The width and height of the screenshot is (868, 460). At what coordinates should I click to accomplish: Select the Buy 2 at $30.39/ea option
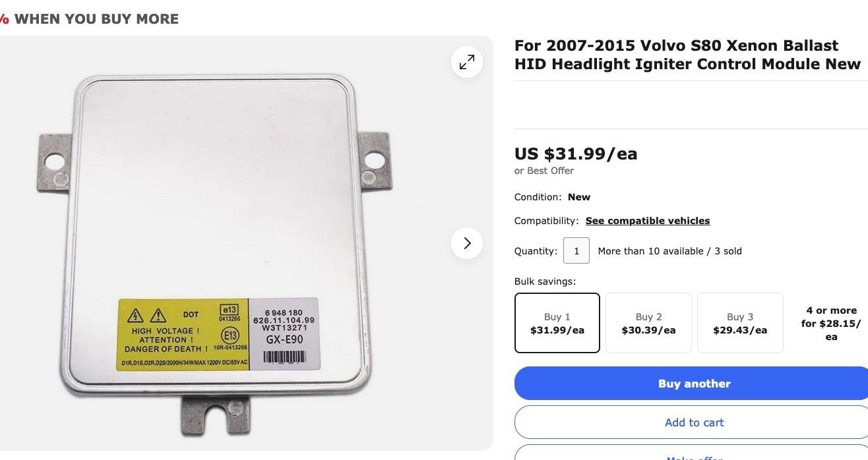click(x=648, y=323)
